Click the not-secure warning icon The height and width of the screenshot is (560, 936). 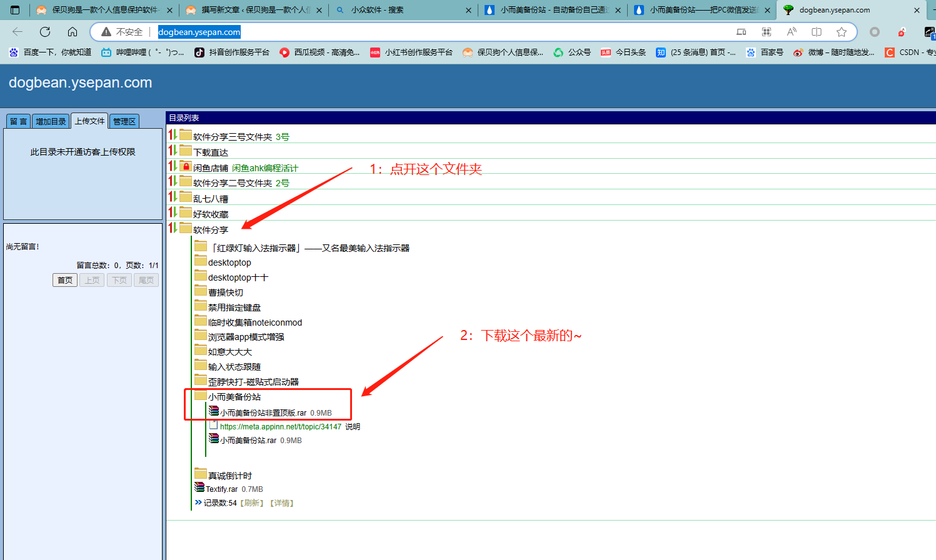(x=106, y=32)
